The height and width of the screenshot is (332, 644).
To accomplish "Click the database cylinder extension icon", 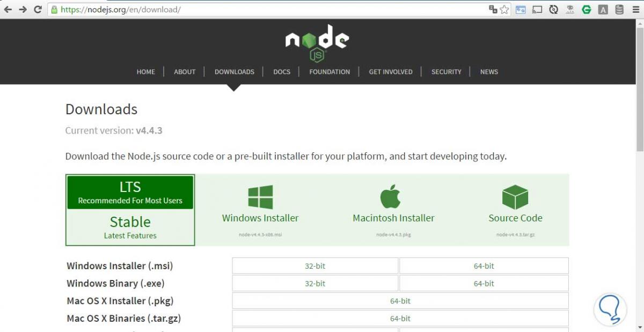I will point(619,9).
